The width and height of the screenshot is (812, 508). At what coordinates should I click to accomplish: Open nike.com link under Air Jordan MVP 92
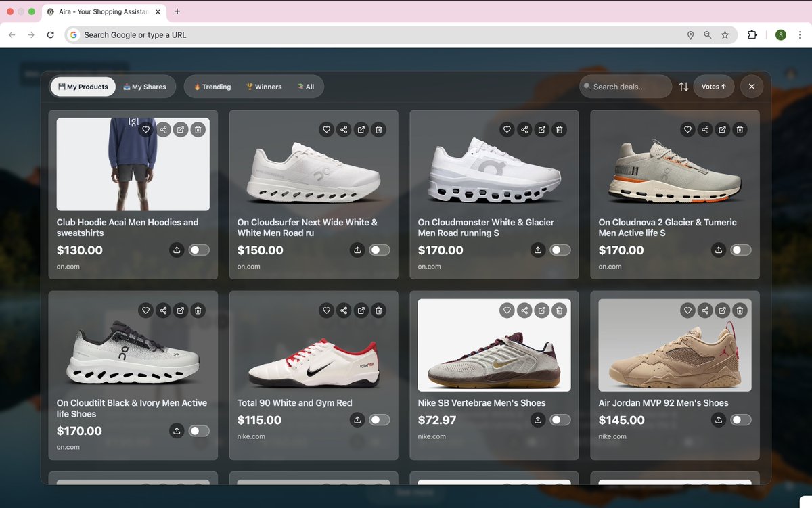612,436
